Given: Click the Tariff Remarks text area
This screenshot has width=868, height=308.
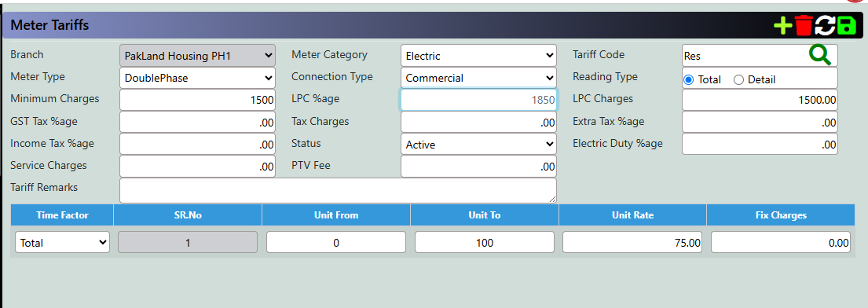Looking at the screenshot, I should click(339, 191).
